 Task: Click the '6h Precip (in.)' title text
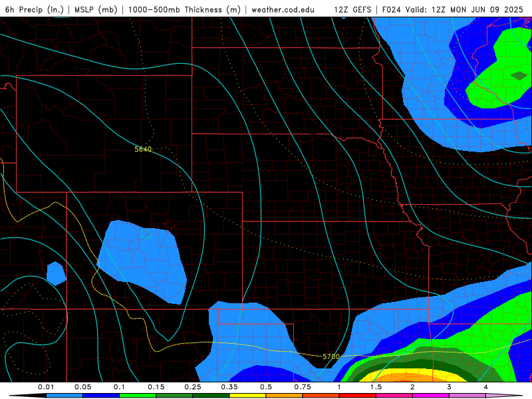35,9
